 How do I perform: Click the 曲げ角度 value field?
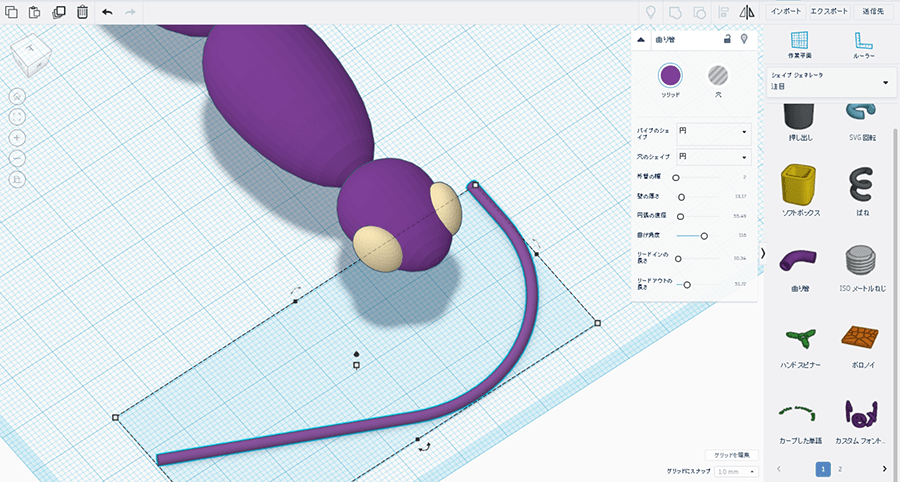click(x=742, y=236)
